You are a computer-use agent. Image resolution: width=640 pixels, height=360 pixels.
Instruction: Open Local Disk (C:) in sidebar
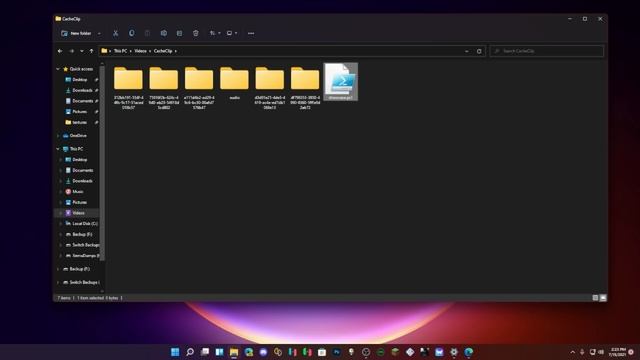[85, 224]
